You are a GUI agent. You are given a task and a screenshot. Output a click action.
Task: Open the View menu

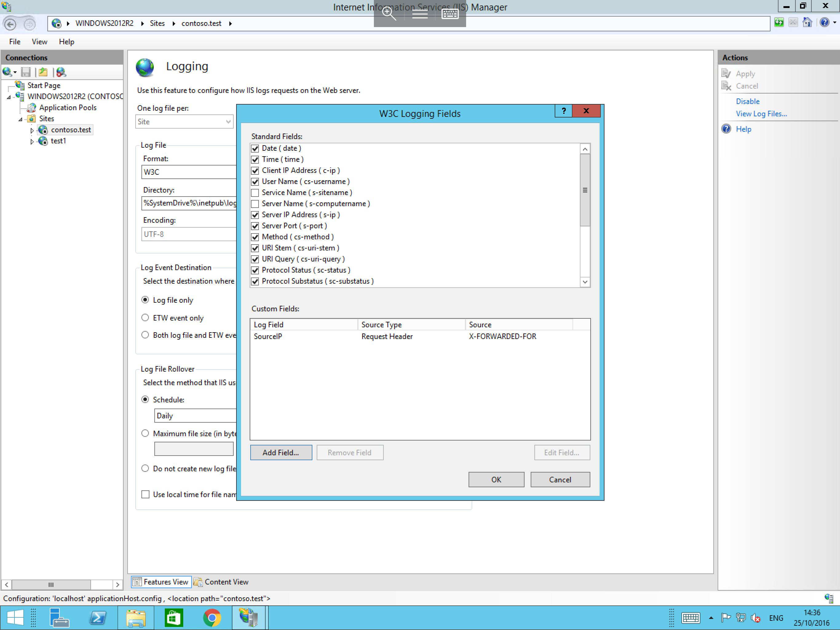point(39,42)
